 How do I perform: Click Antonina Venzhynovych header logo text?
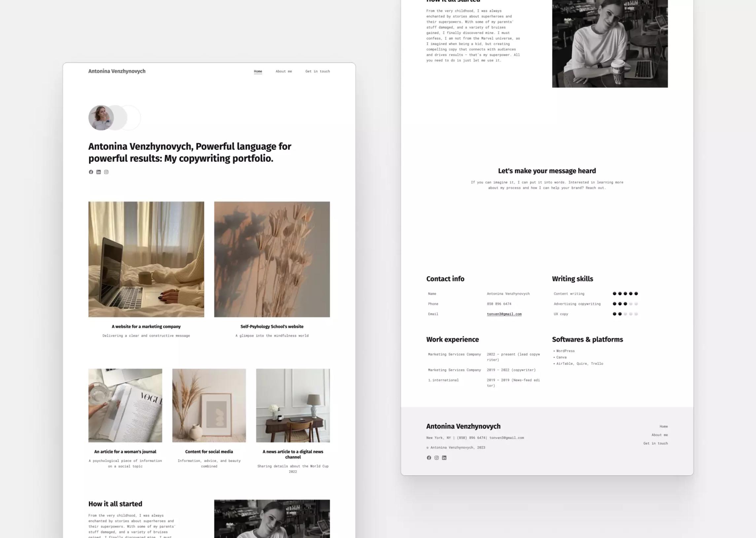tap(117, 71)
